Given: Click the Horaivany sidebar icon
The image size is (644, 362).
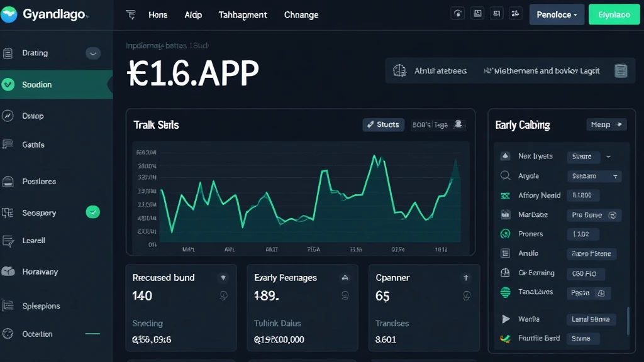Looking at the screenshot, I should point(8,271).
